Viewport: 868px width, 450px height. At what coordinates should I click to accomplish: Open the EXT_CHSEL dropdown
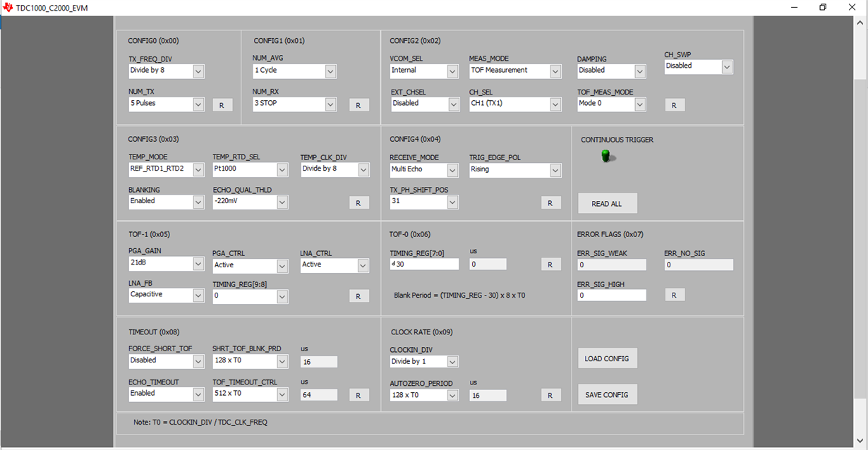(425, 104)
